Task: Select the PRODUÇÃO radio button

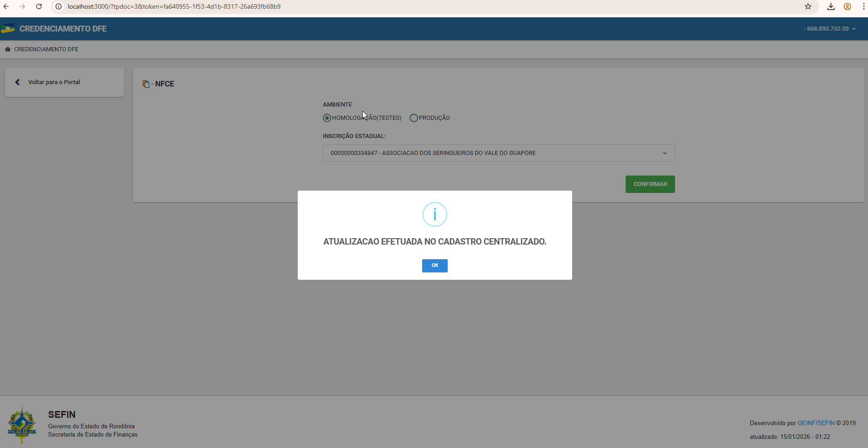Action: click(x=414, y=118)
